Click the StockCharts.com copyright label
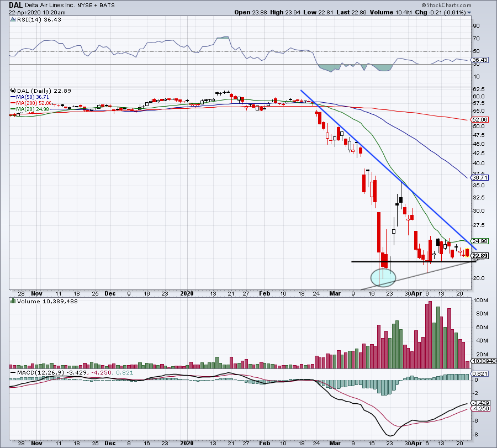The image size is (497, 448). 446,5
